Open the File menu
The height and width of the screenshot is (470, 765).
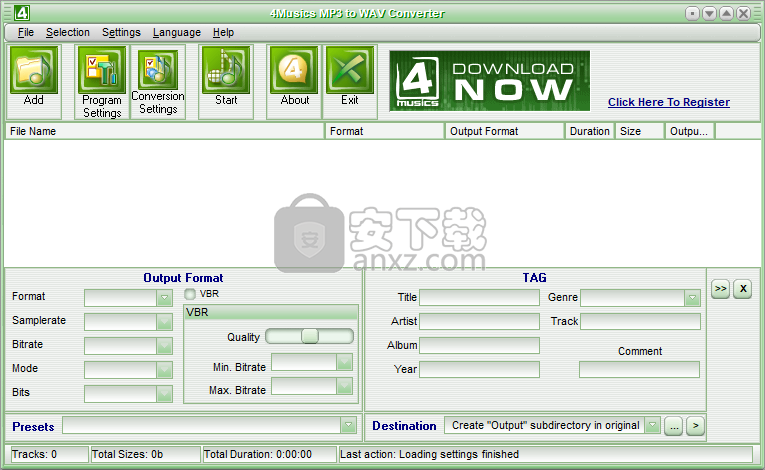[x=26, y=32]
